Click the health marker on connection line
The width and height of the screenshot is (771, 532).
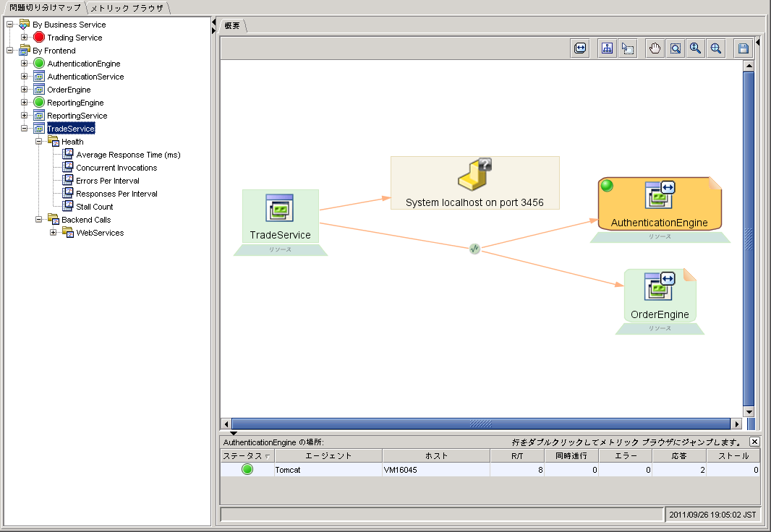[x=474, y=249]
